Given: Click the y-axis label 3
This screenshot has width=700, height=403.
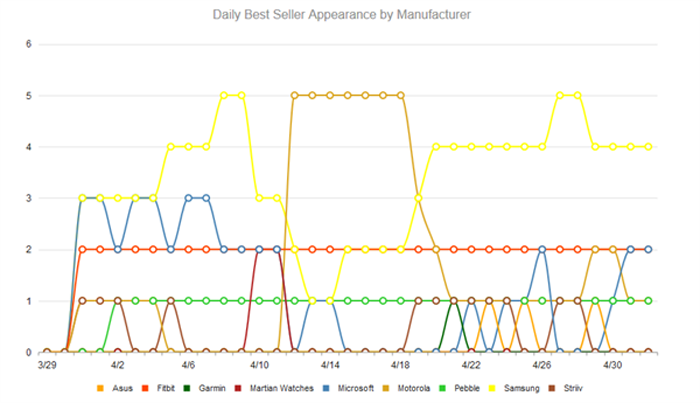Looking at the screenshot, I should [x=30, y=198].
